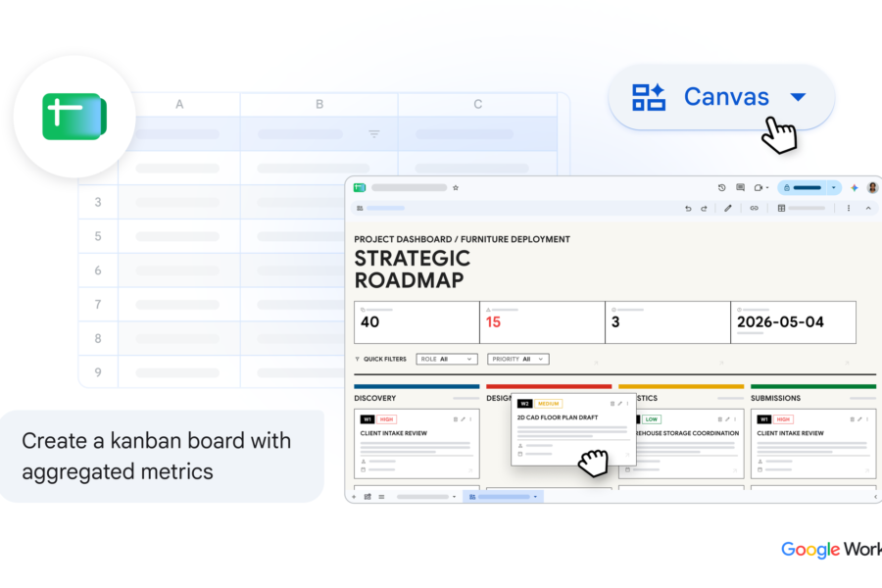
Task: Click the STRATEGIC ROADMAP heading
Action: point(412,269)
